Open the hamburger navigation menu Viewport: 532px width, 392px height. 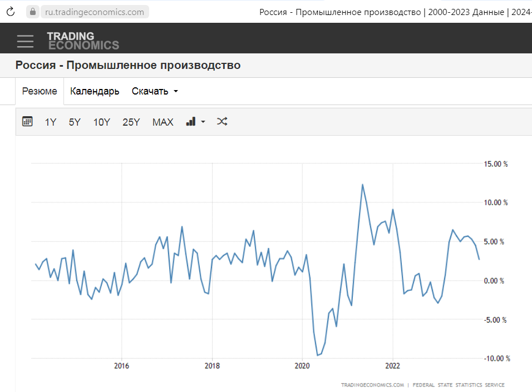pos(26,41)
